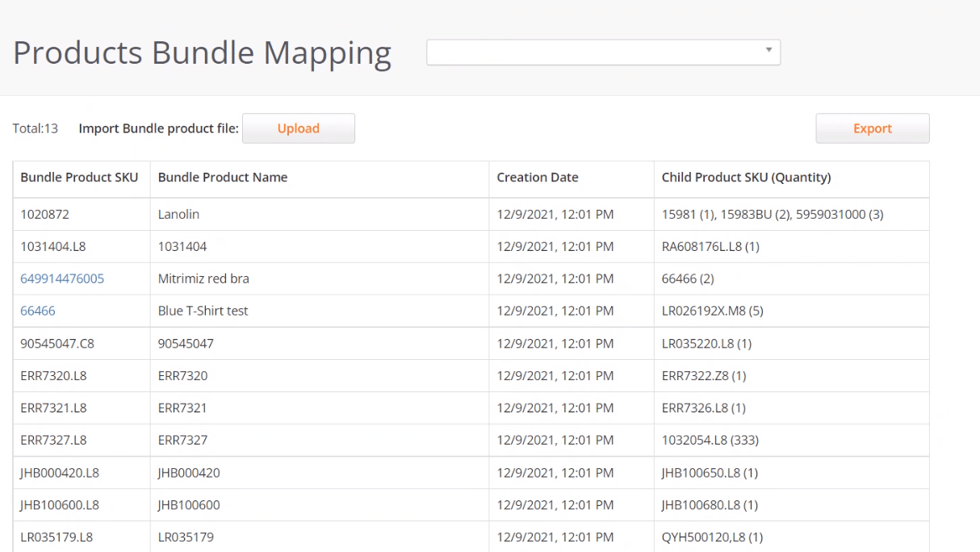Select SKU cell 1020872

(x=82, y=214)
